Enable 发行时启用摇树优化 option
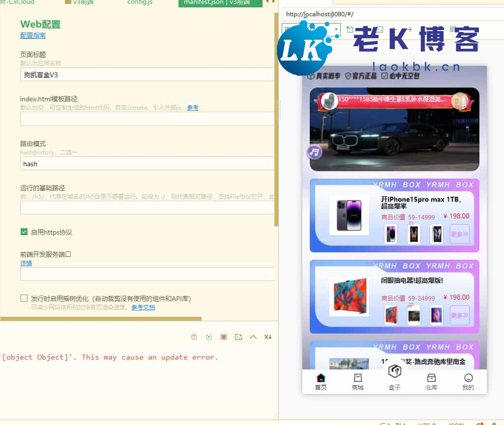This screenshot has width=504, height=425. coord(24,298)
